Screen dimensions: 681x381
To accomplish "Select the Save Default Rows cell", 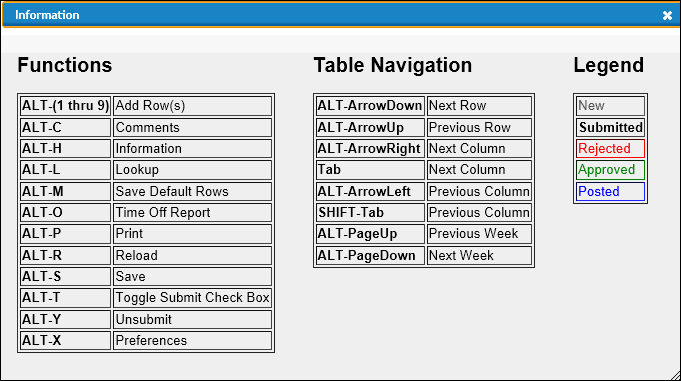I will point(192,192).
